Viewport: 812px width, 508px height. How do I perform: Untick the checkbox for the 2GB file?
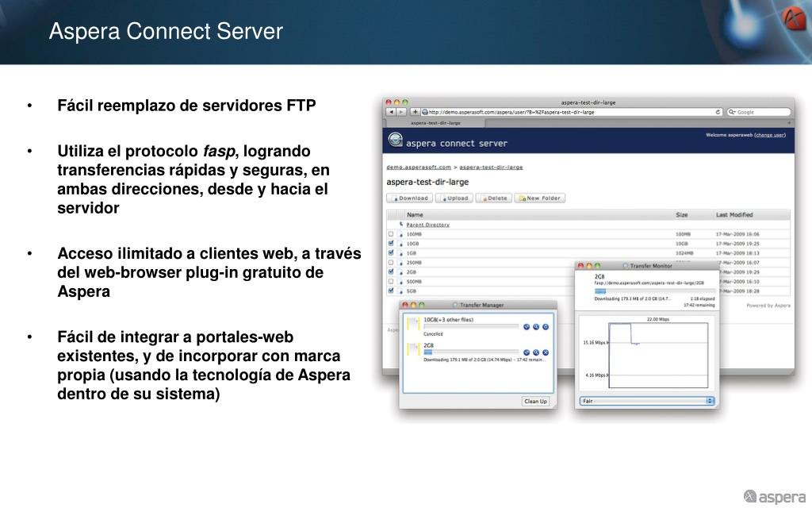click(x=391, y=271)
